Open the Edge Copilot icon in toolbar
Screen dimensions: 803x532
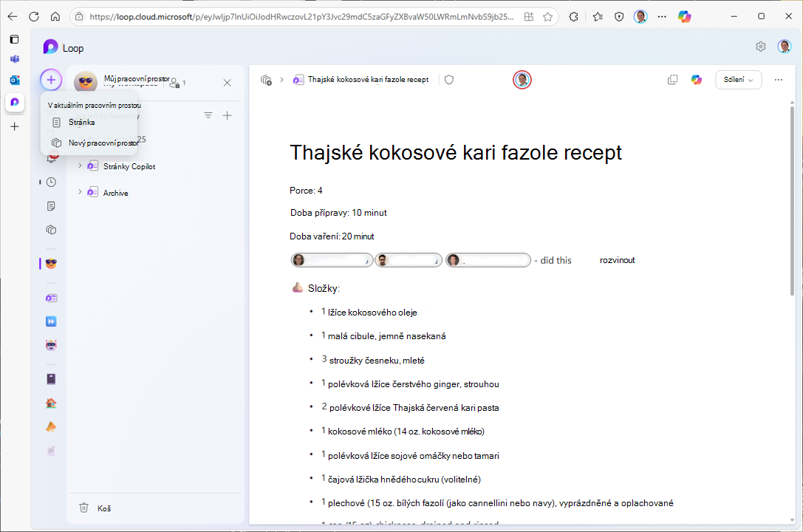click(684, 16)
